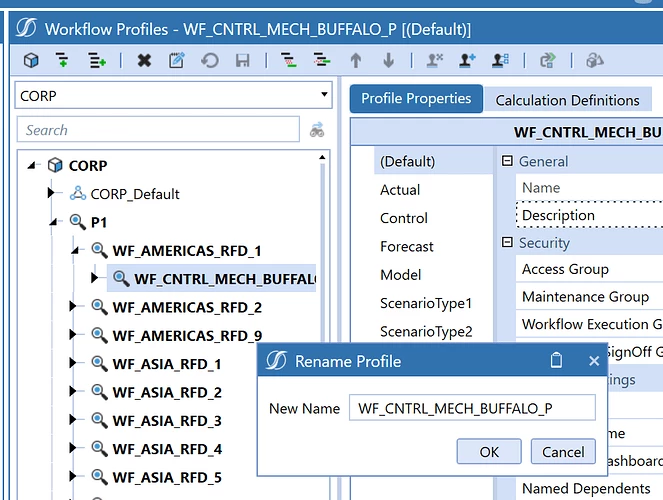Click the Stamp Template icon with boxes
Viewport: 663px width, 500px height.
click(500, 60)
